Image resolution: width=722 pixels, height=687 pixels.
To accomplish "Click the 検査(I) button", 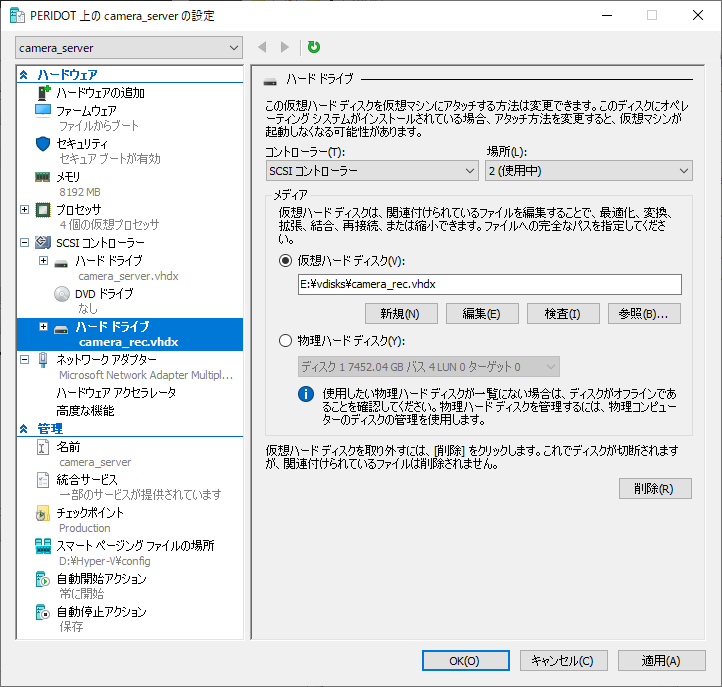I will pyautogui.click(x=563, y=314).
